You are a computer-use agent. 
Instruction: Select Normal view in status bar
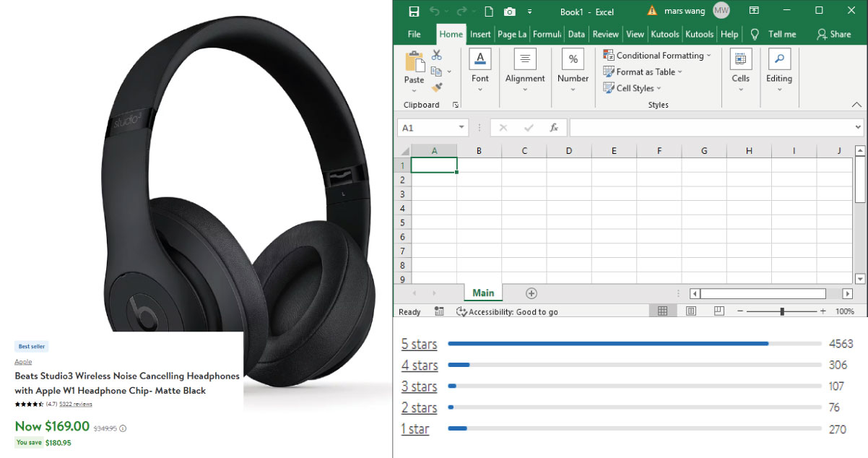(663, 311)
